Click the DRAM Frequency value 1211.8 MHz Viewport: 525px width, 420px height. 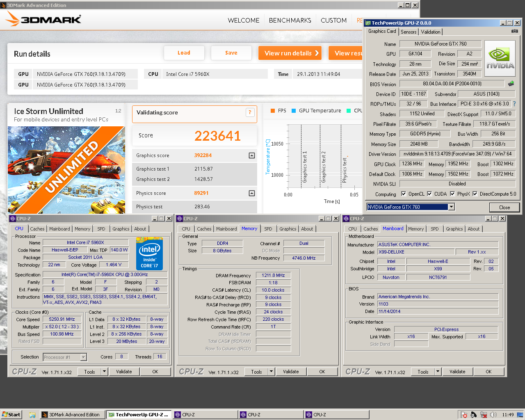click(273, 275)
